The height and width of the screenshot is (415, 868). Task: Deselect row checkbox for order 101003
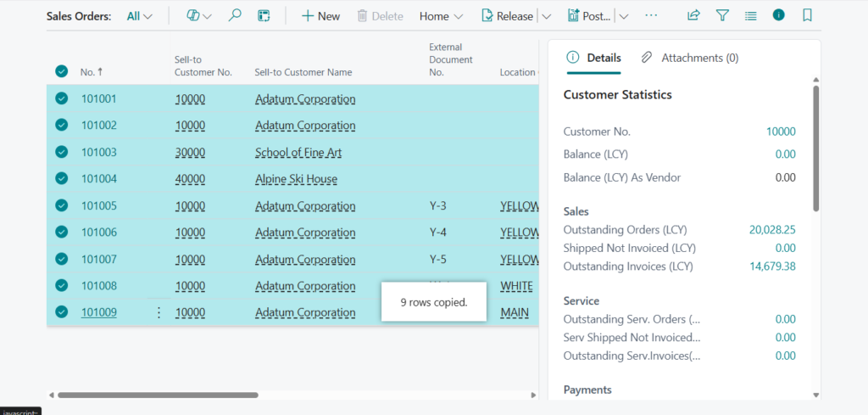61,152
